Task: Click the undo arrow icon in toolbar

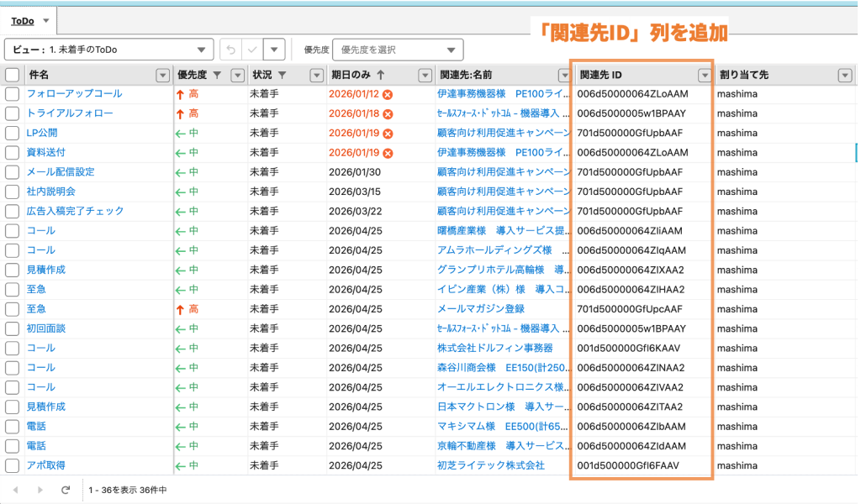Action: tap(231, 50)
